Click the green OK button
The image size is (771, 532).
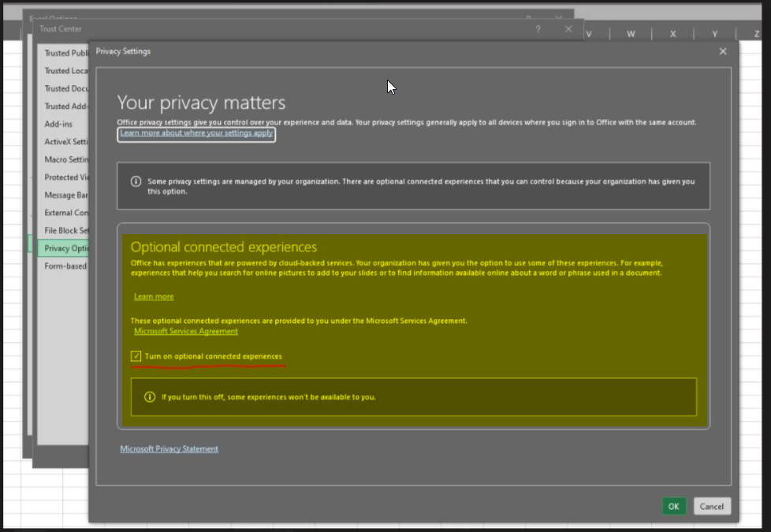[x=674, y=506]
